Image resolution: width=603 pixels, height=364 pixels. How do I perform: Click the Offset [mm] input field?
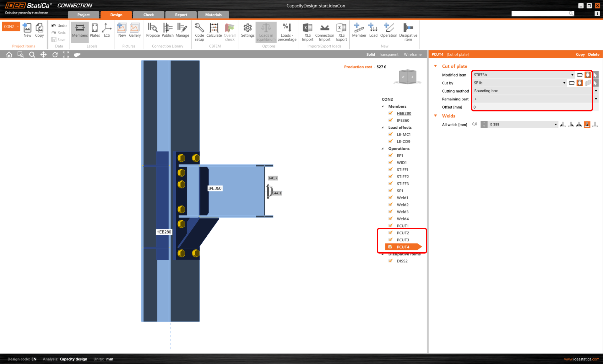pos(531,107)
